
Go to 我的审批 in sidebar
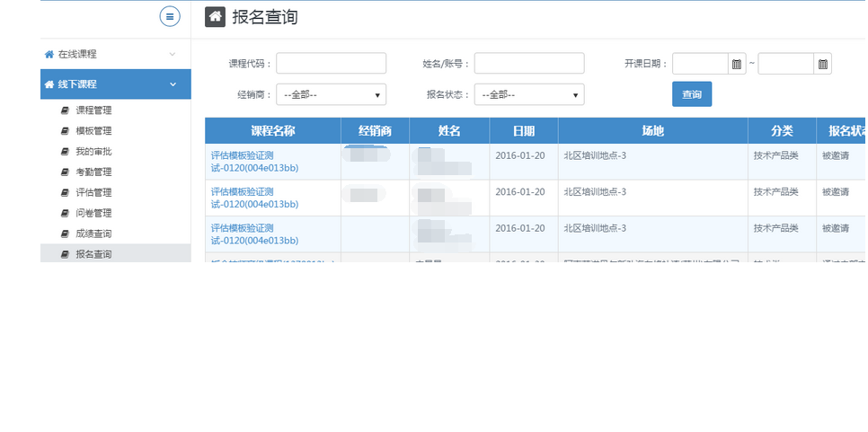pos(93,152)
